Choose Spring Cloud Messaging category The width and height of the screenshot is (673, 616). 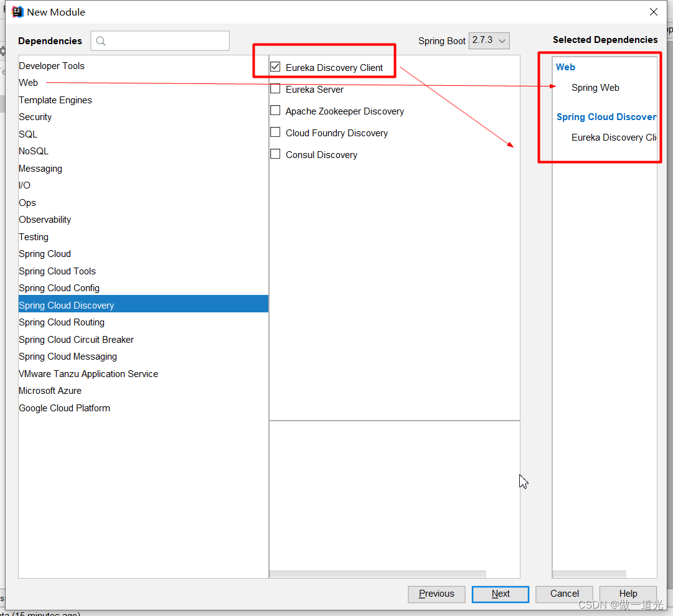coord(143,357)
